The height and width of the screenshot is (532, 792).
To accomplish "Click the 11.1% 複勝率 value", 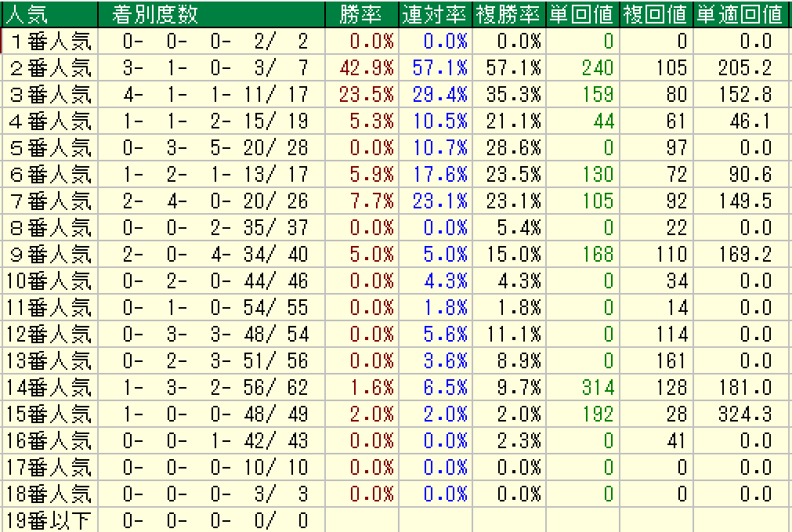I will coord(514,335).
